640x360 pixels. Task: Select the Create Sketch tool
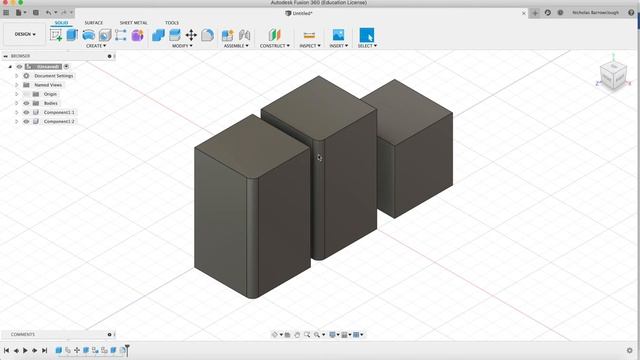[56, 35]
